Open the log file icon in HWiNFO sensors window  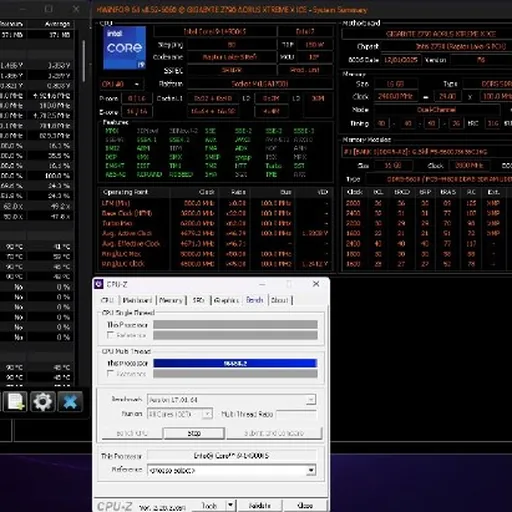click(x=15, y=401)
